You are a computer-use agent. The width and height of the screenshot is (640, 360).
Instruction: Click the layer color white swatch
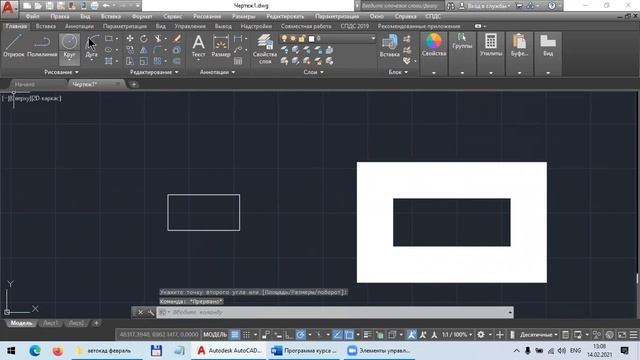coord(311,38)
